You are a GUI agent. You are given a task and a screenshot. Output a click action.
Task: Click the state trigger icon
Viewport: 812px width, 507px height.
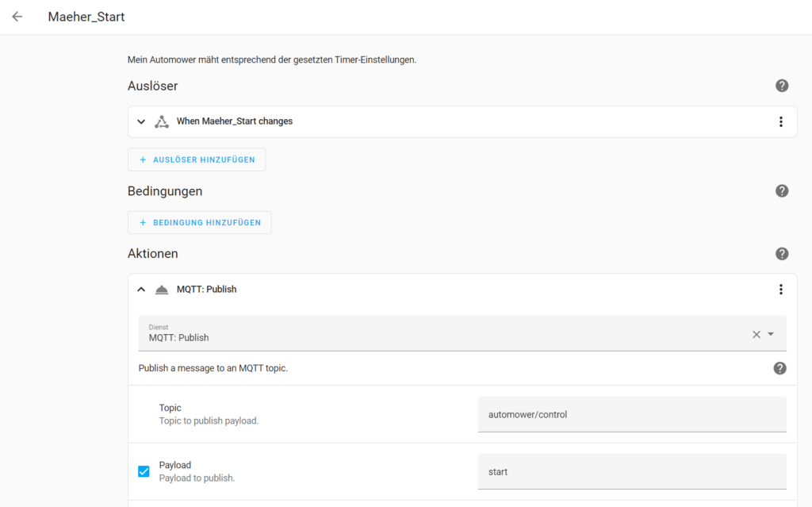[x=162, y=121]
